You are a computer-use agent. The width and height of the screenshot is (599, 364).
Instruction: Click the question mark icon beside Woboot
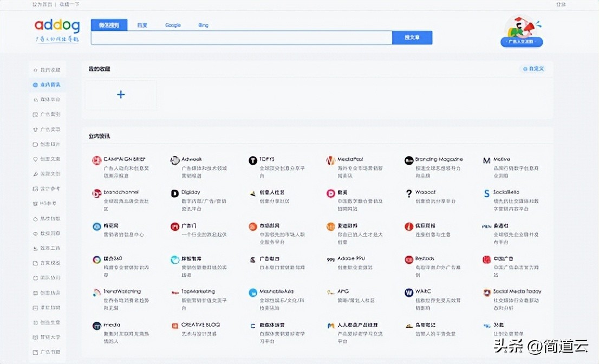click(409, 193)
